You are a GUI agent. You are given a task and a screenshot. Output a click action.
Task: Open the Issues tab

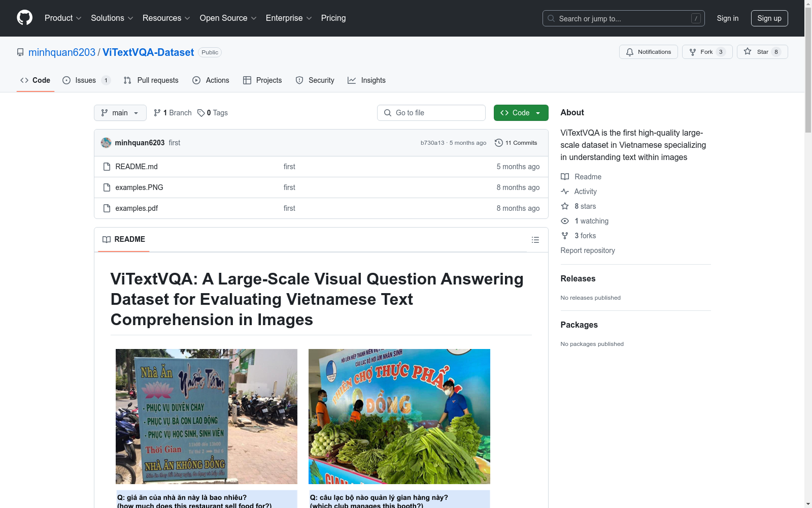86,80
